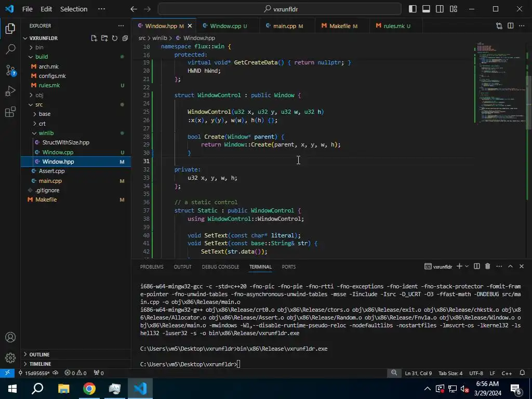The image size is (532, 399).
Task: Open Explorer views and more actions menu
Action: [x=121, y=26]
